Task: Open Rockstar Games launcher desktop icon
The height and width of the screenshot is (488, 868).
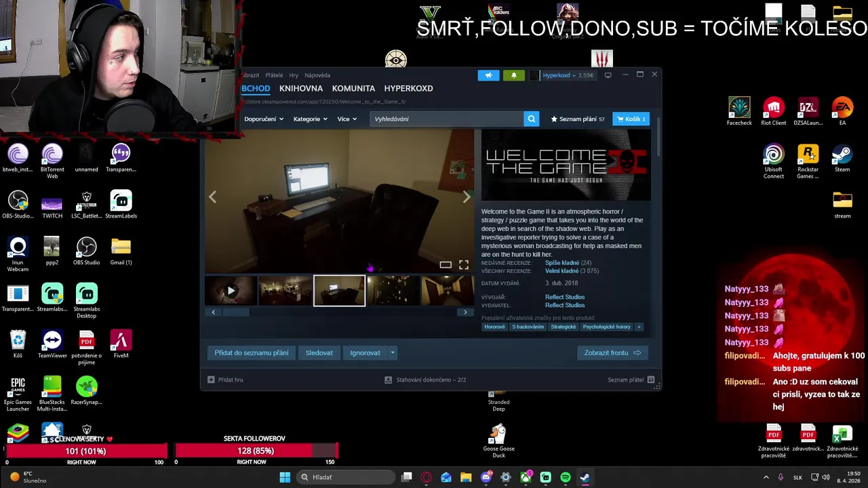Action: point(808,161)
